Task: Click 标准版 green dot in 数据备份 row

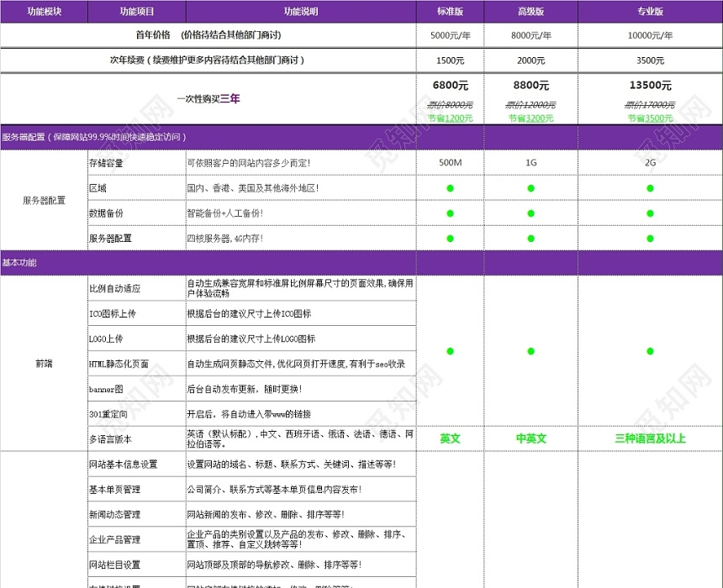Action: click(x=450, y=213)
